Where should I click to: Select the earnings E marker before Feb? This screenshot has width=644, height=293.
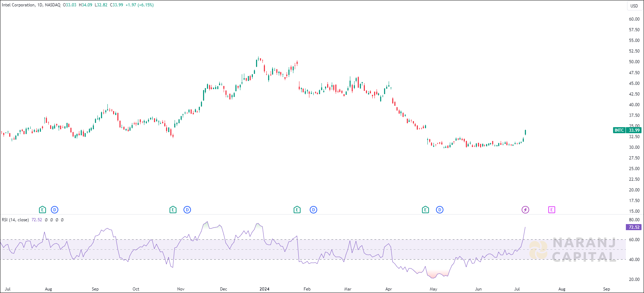297,210
